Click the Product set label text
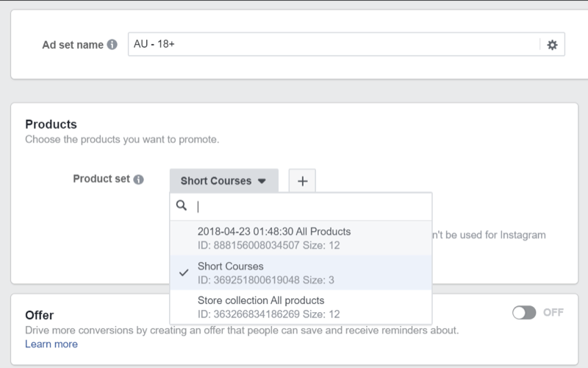This screenshot has height=368, width=588. tap(101, 179)
